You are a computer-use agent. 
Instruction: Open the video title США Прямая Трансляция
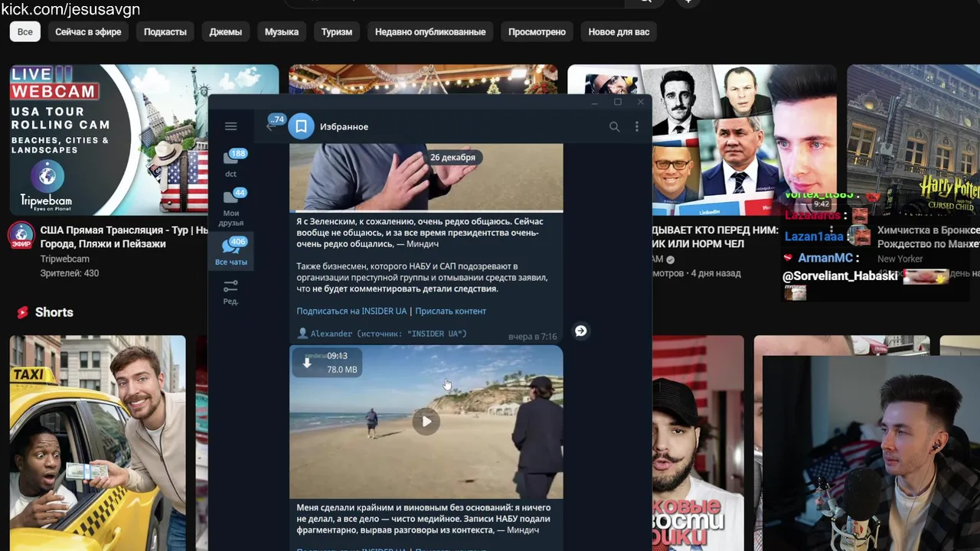(x=122, y=236)
